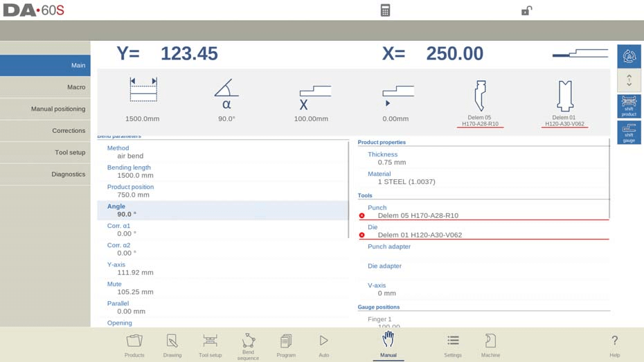
Task: Open Help question mark
Action: (x=614, y=345)
